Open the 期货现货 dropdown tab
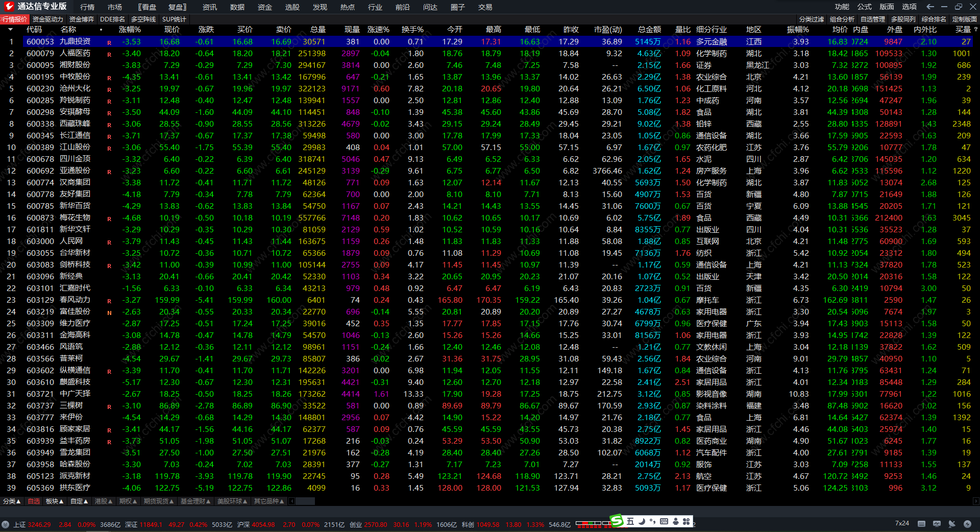Screen dimensions: 980x532 159,501
